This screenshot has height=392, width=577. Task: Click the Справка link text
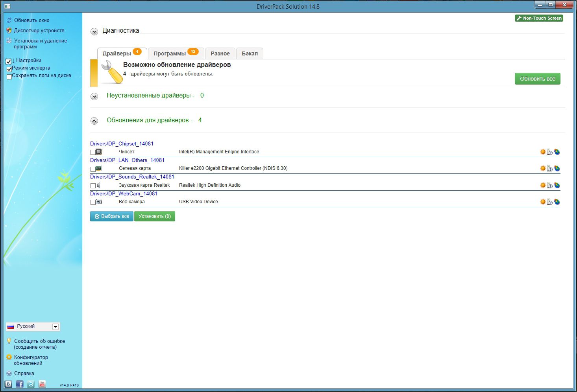point(24,374)
